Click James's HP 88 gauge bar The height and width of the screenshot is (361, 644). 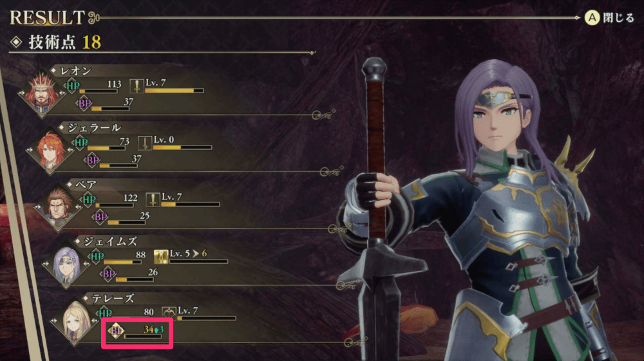click(122, 262)
